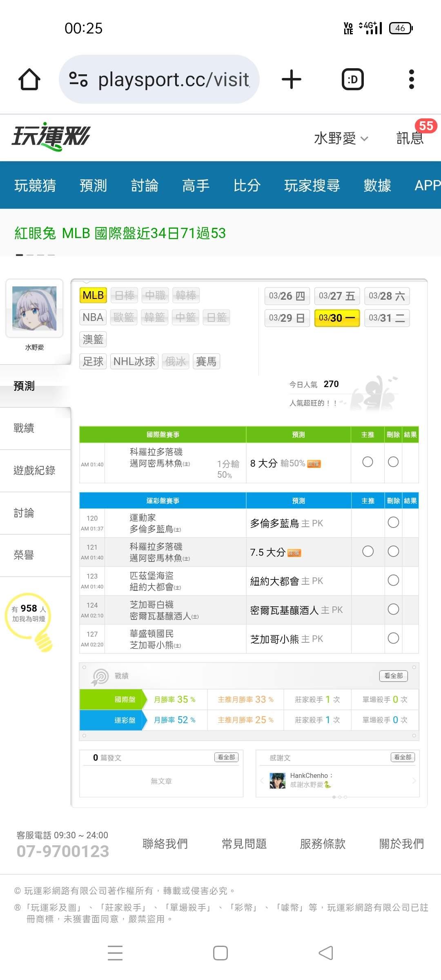Tap the banner carousel indicator dots

click(x=35, y=255)
